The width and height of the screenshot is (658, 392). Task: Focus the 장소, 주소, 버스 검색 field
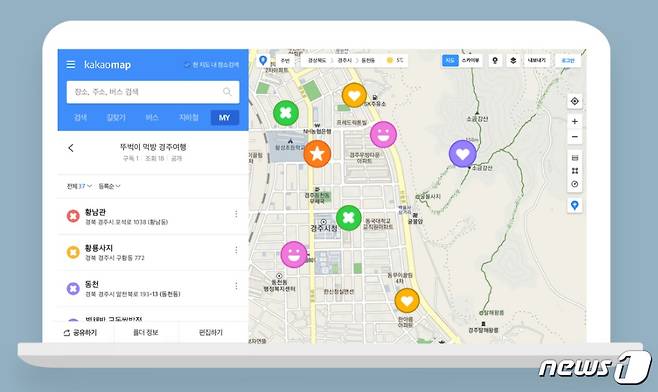(x=153, y=92)
